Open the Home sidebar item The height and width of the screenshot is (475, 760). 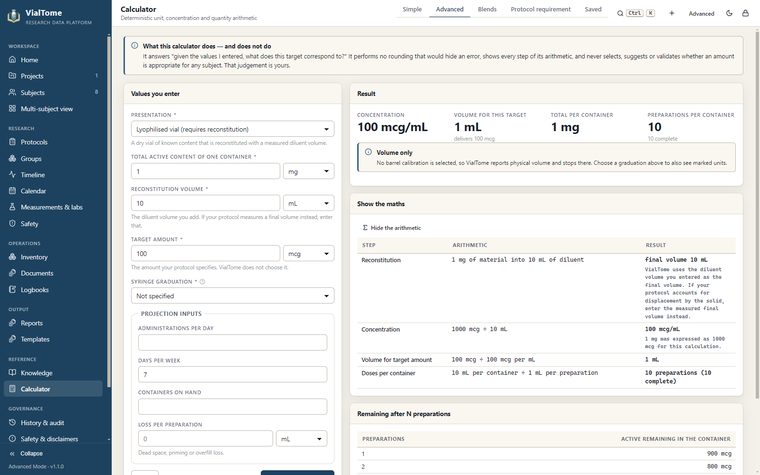coord(53,60)
